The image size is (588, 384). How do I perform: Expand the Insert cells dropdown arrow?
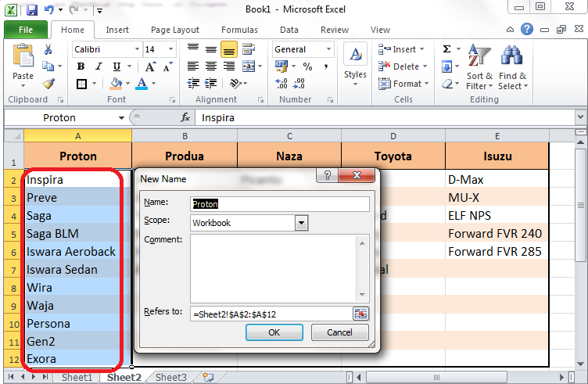point(422,49)
